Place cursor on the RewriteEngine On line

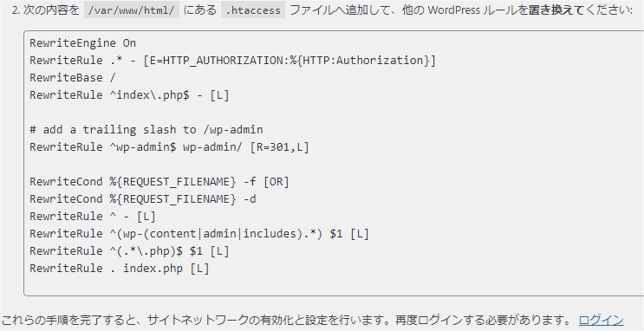click(x=82, y=43)
